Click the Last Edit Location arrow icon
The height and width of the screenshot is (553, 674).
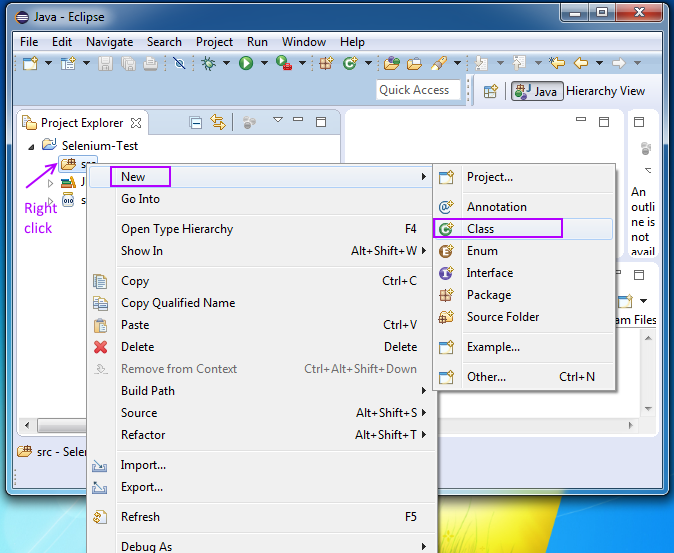557,64
